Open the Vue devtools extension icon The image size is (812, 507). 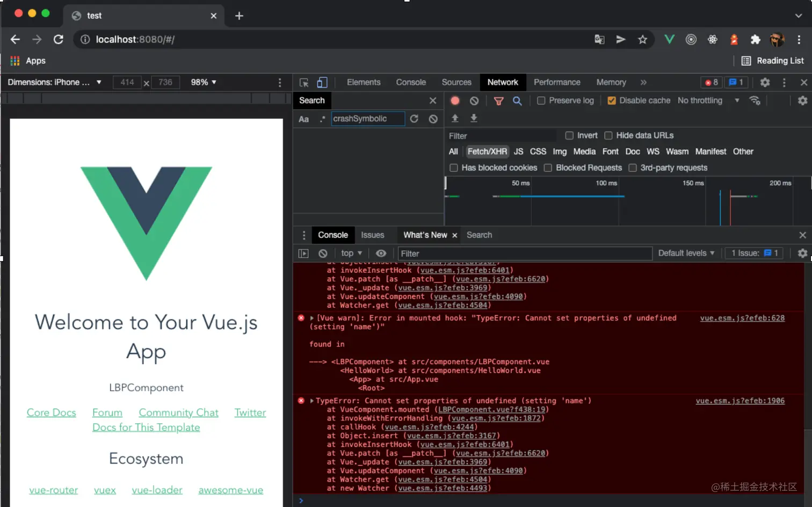[669, 39]
